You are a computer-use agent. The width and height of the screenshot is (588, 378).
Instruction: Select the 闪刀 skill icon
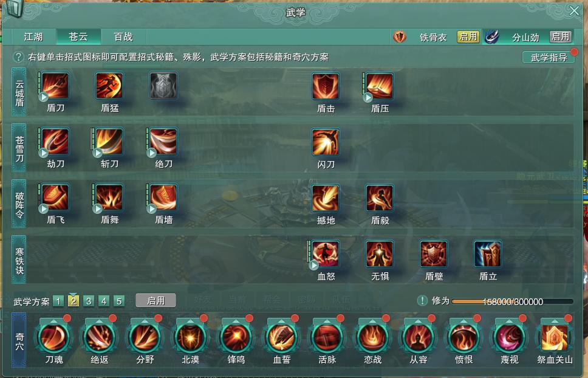click(326, 142)
